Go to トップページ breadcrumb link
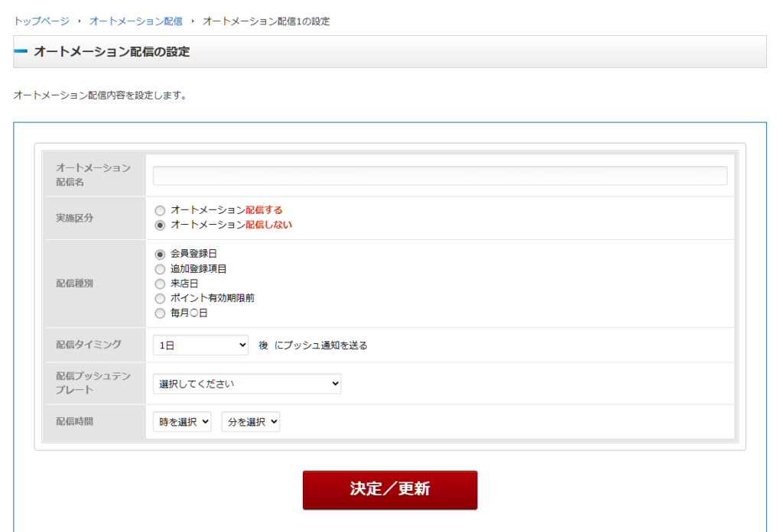Image resolution: width=783 pixels, height=532 pixels. (x=41, y=21)
